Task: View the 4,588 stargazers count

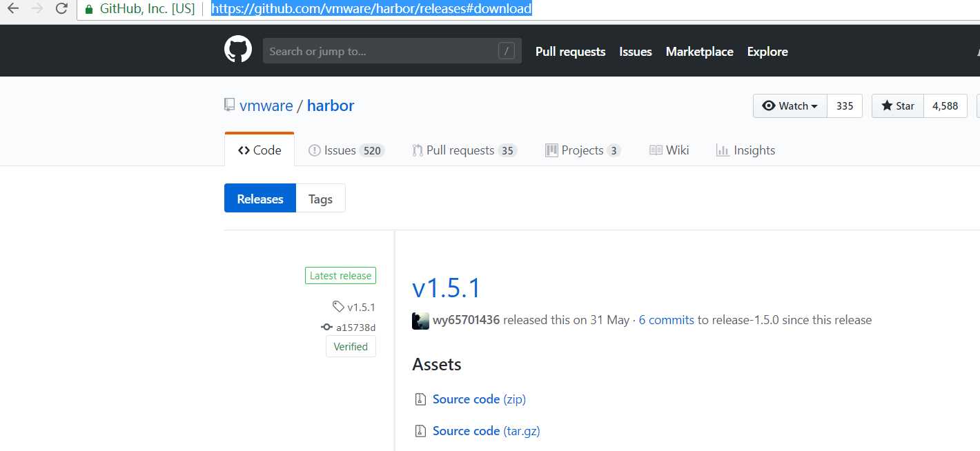Action: (945, 106)
